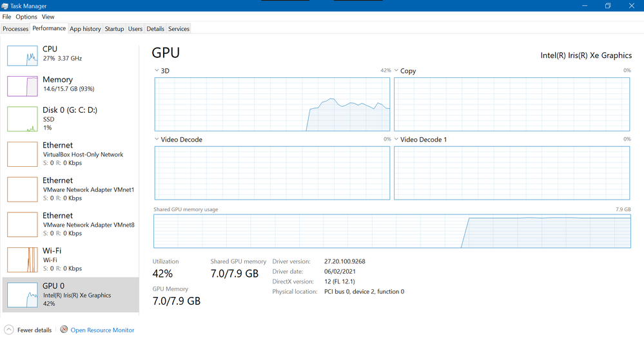
Task: Click the Resource Monitor gauge icon
Action: click(x=64, y=329)
